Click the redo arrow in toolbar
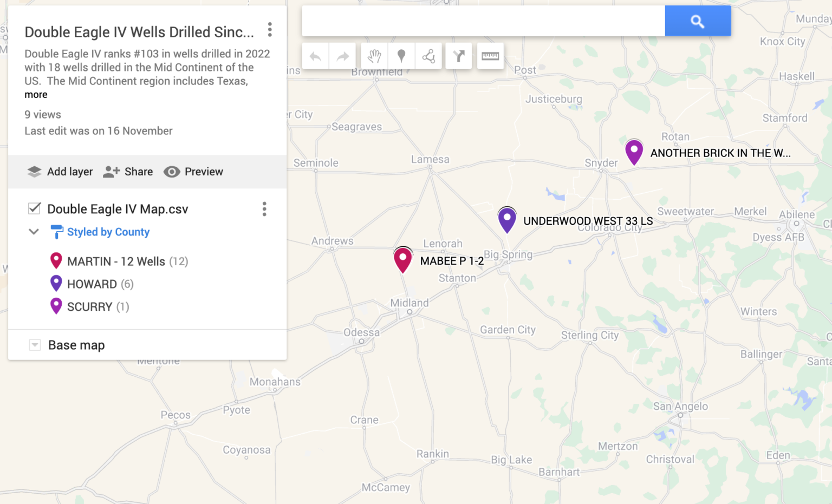The width and height of the screenshot is (832, 504). (x=342, y=56)
